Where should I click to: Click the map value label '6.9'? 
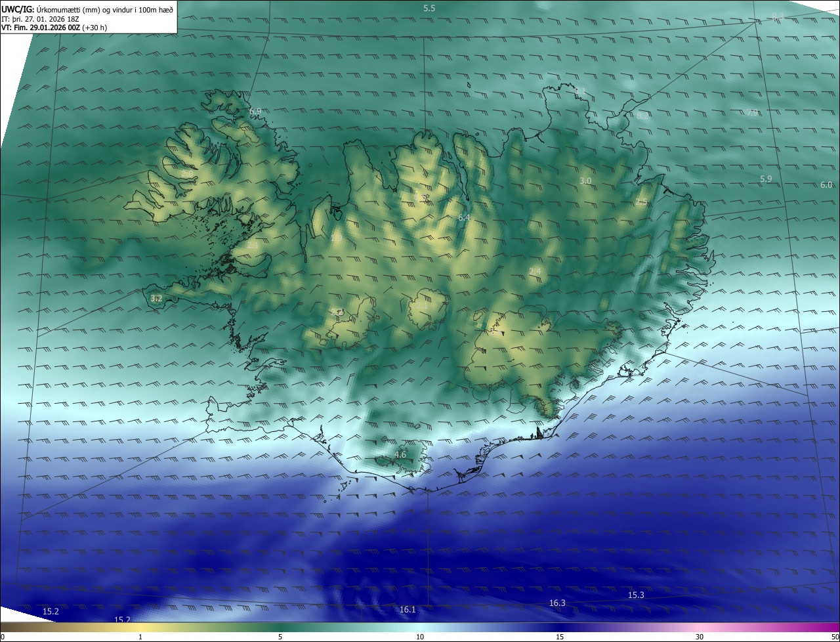tap(255, 112)
